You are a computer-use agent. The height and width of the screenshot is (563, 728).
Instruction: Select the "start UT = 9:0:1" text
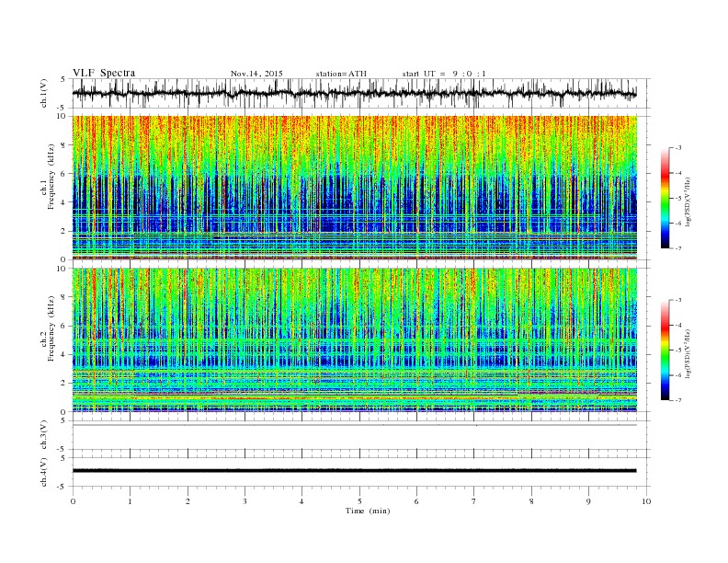tap(444, 74)
